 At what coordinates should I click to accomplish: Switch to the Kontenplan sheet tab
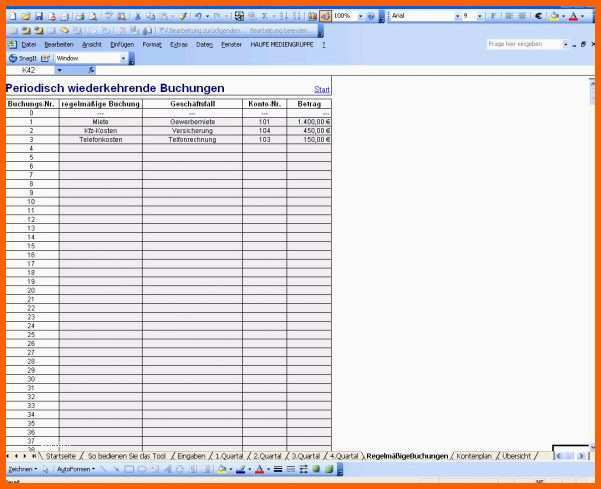474,456
